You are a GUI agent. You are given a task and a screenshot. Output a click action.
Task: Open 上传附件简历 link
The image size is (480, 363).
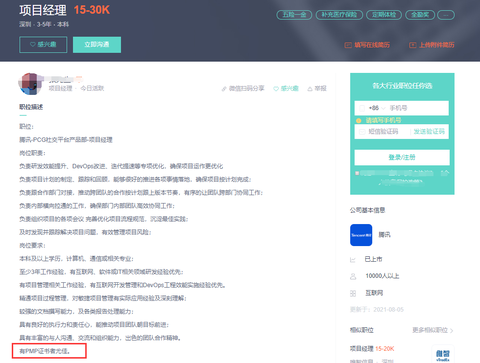tap(436, 45)
